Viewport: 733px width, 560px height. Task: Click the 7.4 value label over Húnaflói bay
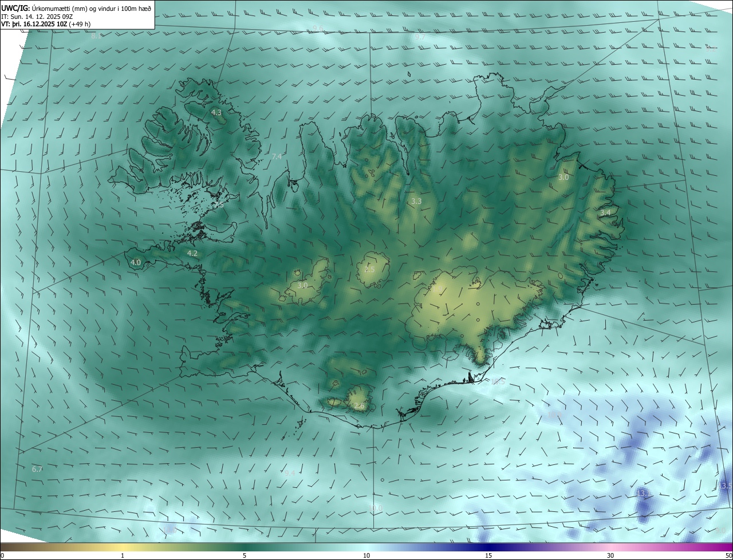point(277,156)
